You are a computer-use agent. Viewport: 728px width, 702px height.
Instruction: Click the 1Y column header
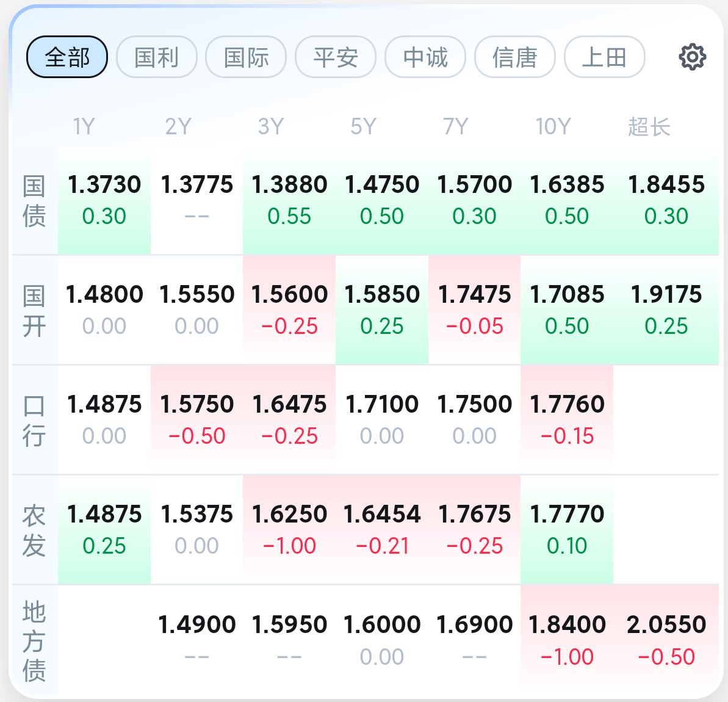[84, 126]
